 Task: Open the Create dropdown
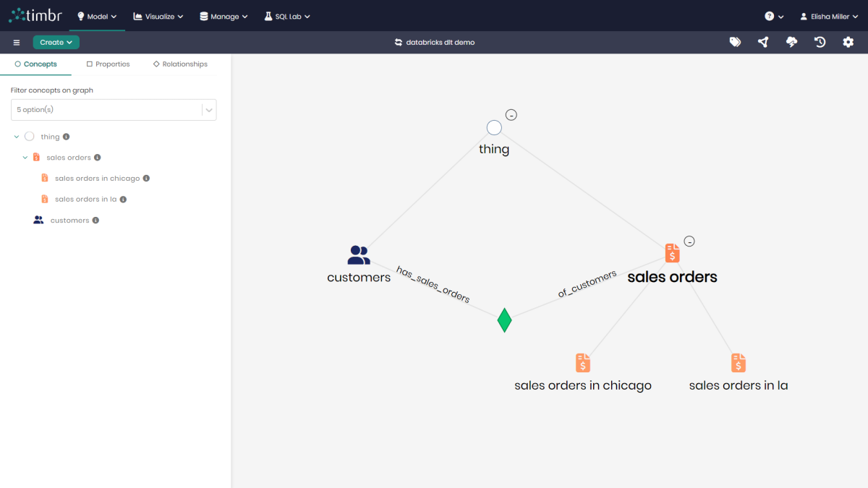tap(56, 42)
